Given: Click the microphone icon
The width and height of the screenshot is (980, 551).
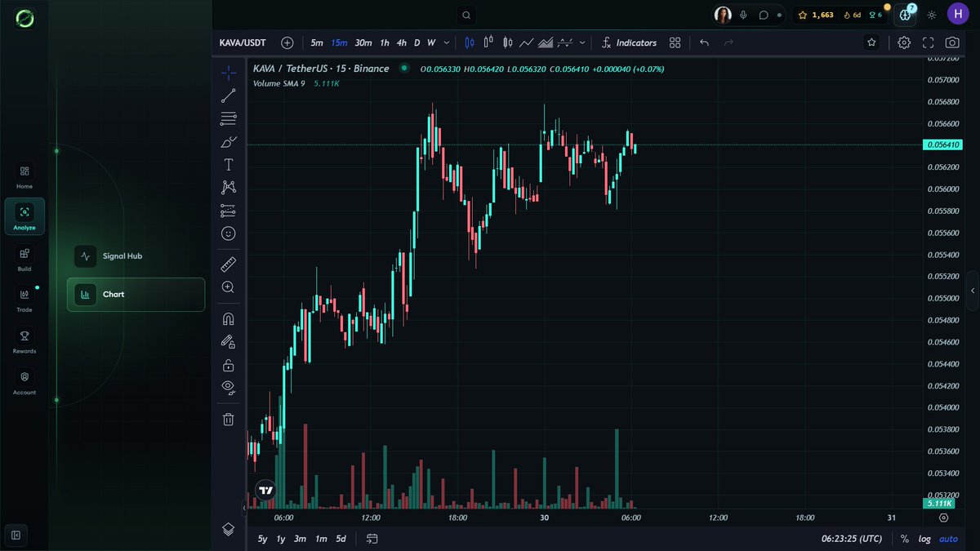Looking at the screenshot, I should pos(743,15).
